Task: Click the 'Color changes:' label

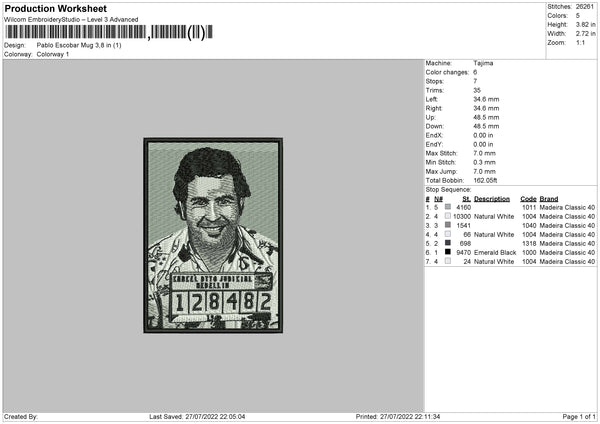Action: 447,72
